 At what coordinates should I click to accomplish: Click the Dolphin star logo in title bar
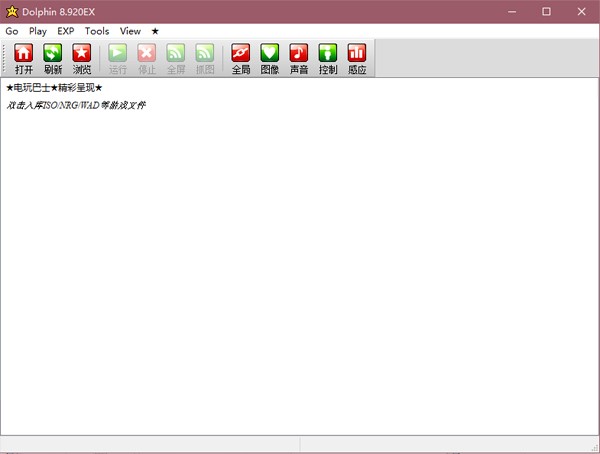point(12,11)
